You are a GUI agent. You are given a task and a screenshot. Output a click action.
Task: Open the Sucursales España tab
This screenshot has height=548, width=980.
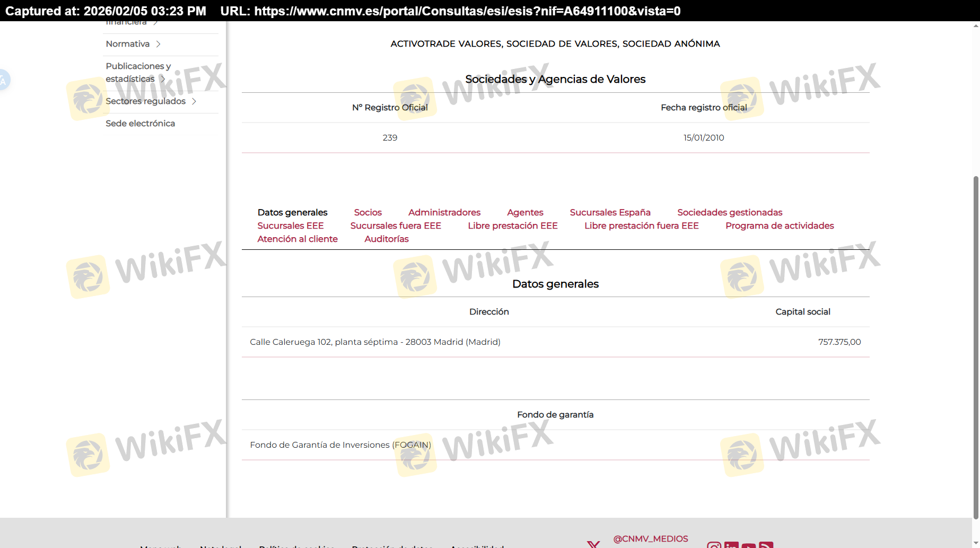[x=610, y=212]
